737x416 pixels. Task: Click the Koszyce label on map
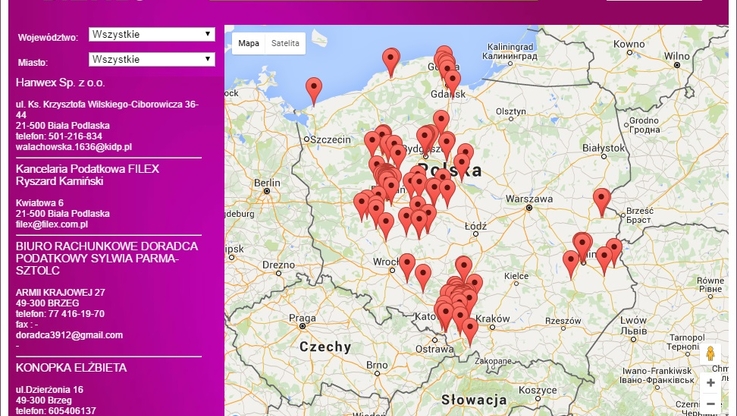tap(538, 390)
